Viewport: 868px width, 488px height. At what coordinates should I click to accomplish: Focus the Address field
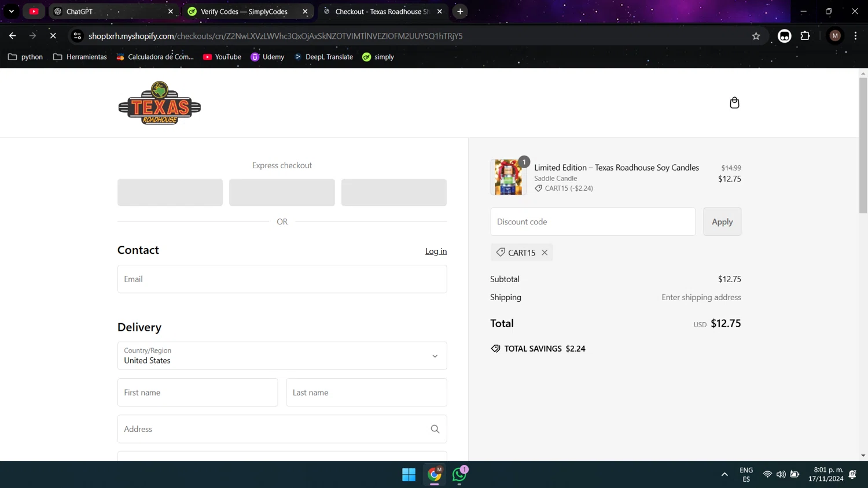point(282,429)
